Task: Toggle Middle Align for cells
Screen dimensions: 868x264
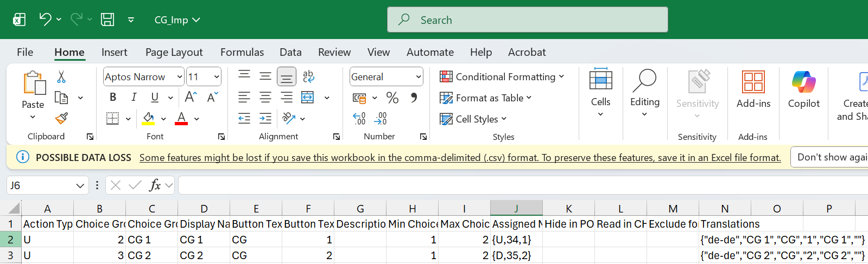Action: 265,76
